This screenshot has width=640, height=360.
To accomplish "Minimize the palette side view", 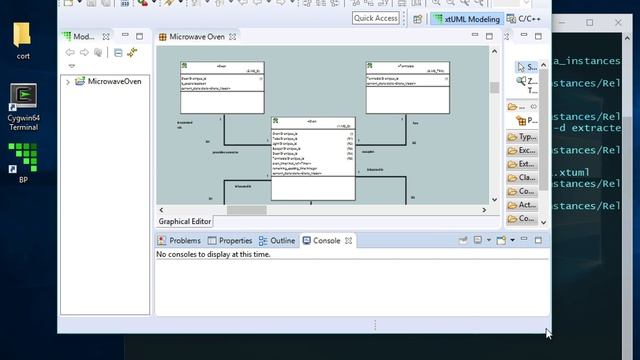I will point(524,36).
